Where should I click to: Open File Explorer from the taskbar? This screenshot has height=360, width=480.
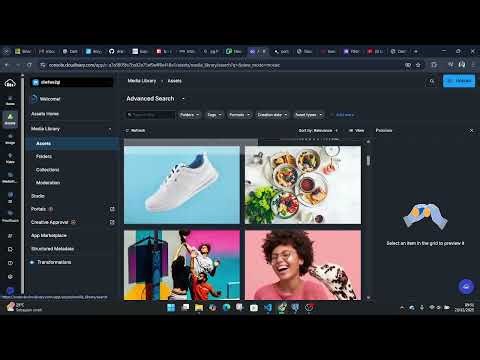[199, 307]
